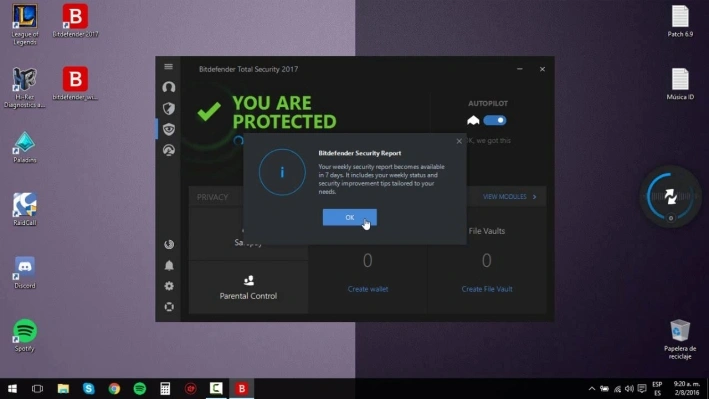The height and width of the screenshot is (399, 709).
Task: Open the Windows Start menu
Action: click(12, 389)
